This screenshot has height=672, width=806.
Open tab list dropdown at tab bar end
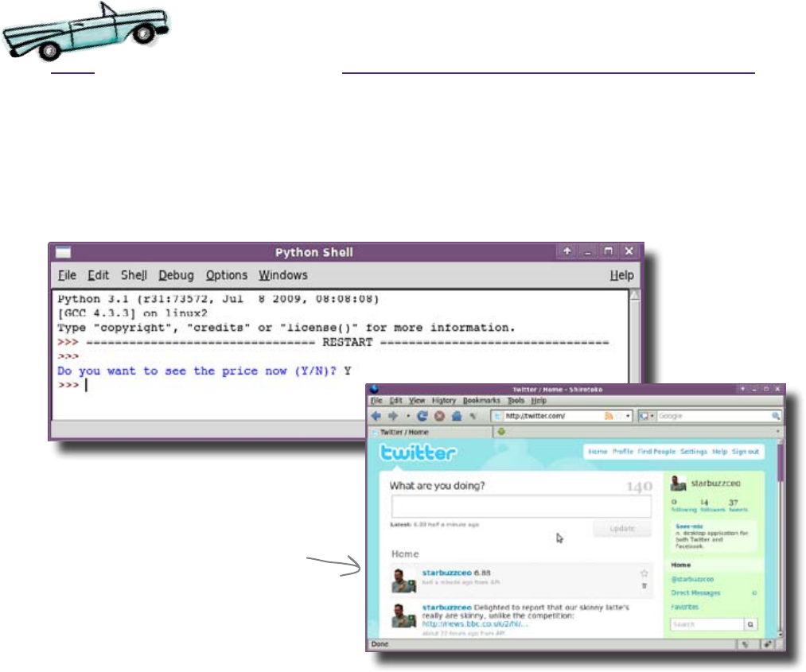point(777,432)
